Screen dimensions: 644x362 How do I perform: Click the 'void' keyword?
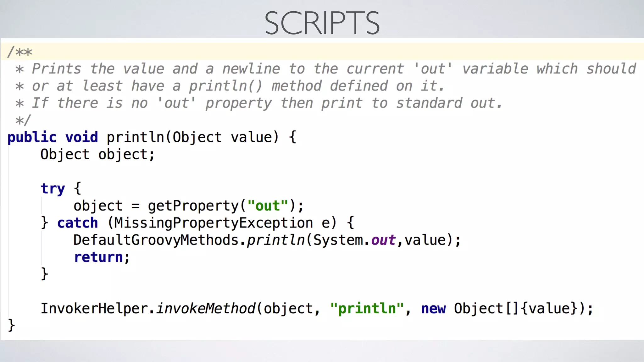82,137
